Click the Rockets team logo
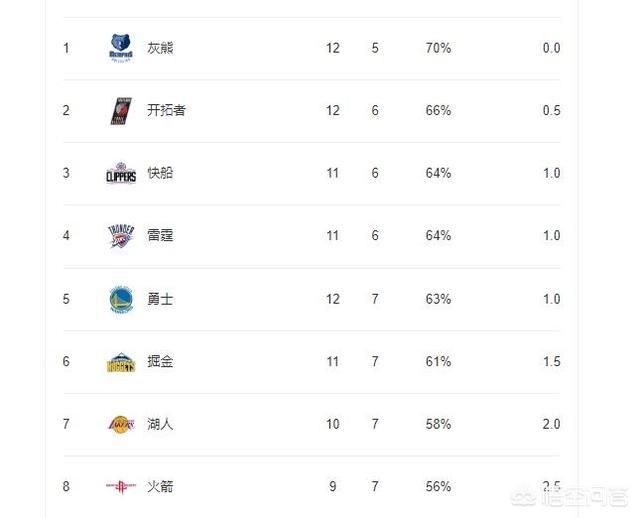640x518 pixels. click(x=120, y=487)
